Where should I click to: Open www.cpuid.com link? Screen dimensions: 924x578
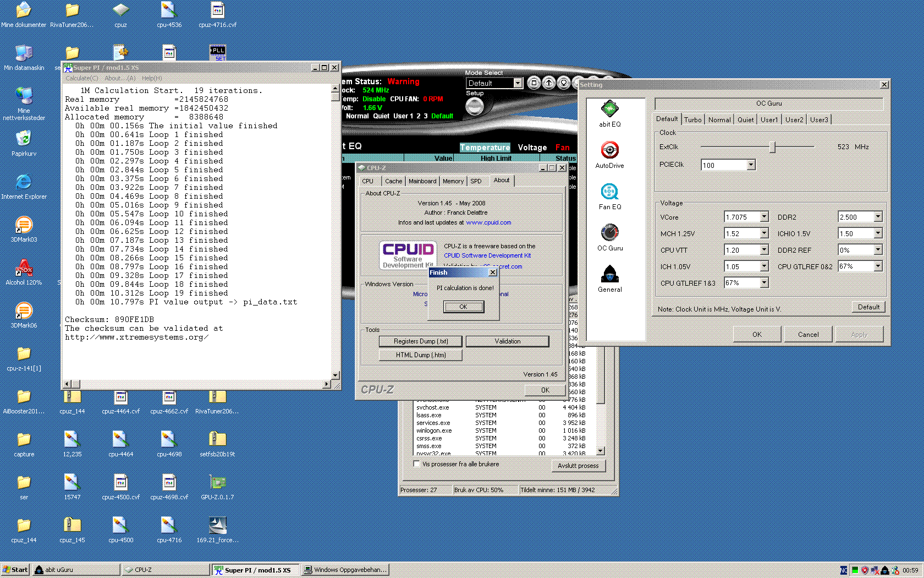pos(488,223)
